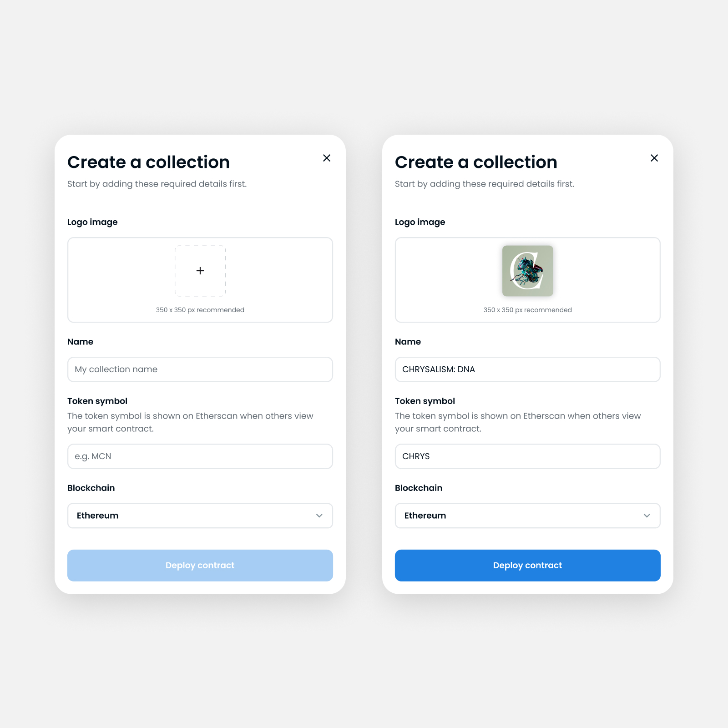Screen dimensions: 728x728
Task: Click the chevron arrow in left Blockchain selector
Action: [x=319, y=516]
